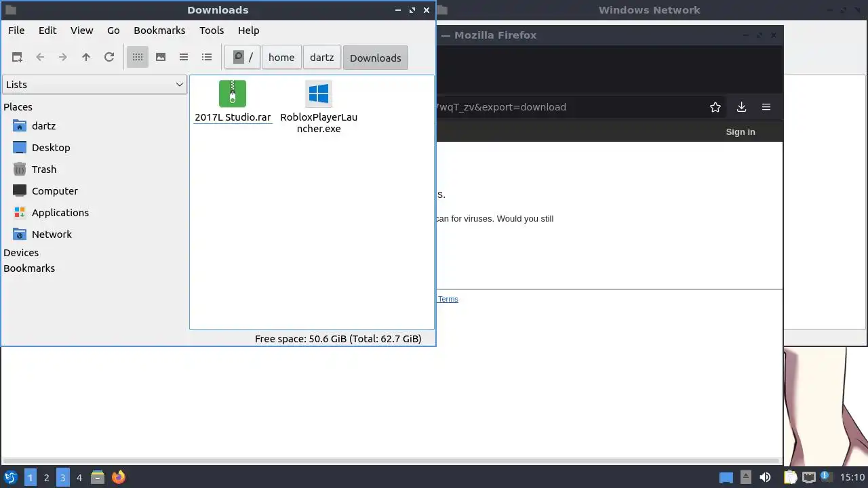Launch file manager from taskbar
868x488 pixels.
[x=98, y=478]
